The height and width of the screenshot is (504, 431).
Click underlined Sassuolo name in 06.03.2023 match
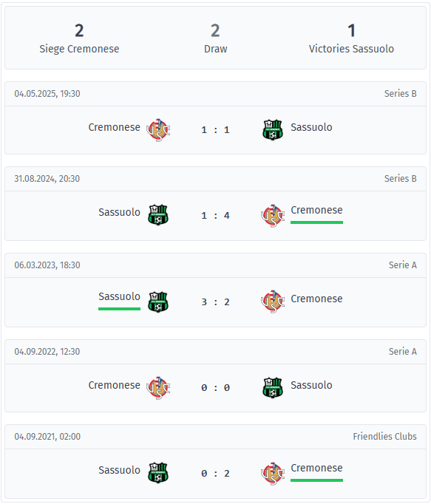119,296
